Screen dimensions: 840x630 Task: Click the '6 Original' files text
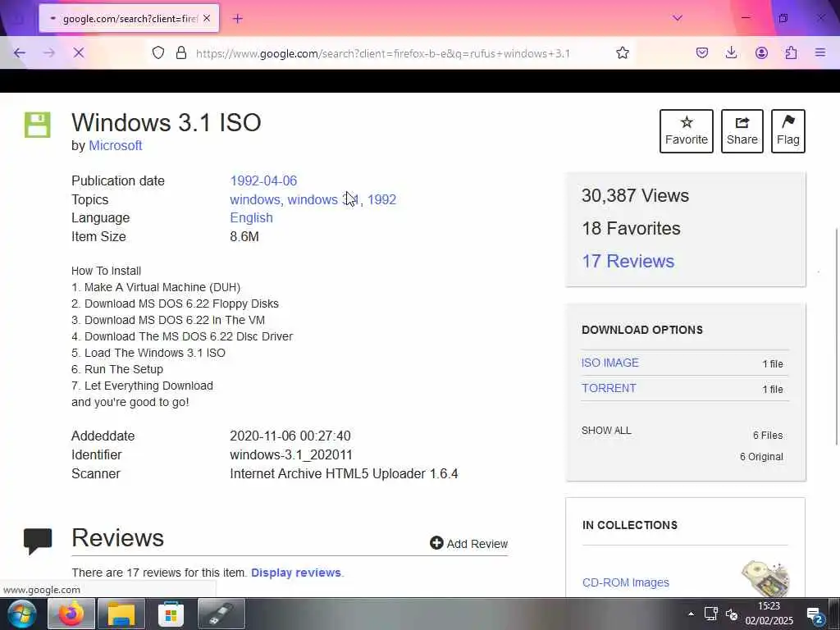(761, 457)
